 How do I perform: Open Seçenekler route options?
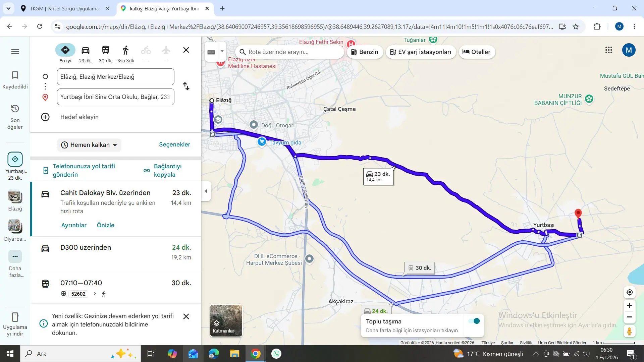[174, 144]
